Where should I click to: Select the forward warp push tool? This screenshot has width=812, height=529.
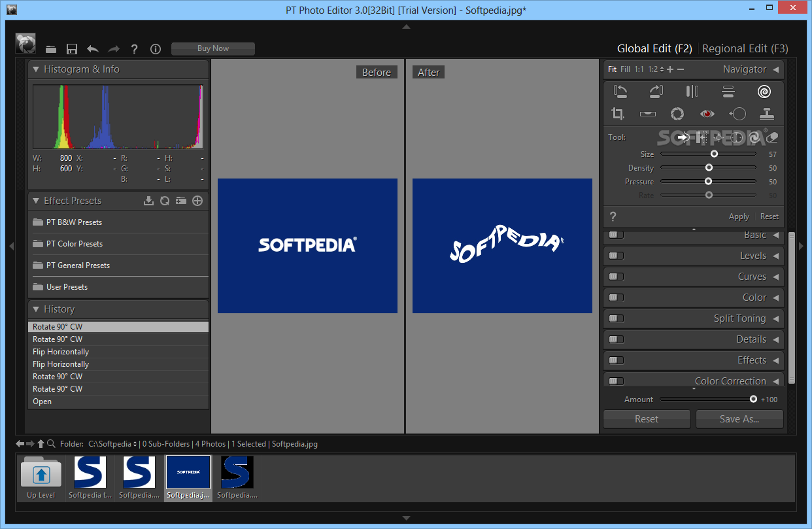(x=684, y=137)
